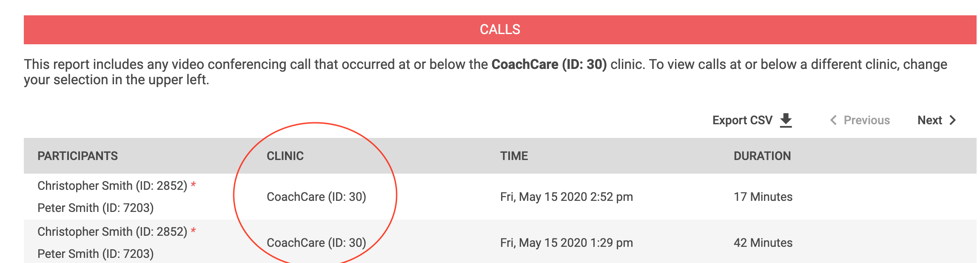Sort by the DURATION column header
Viewport: 980px width, 263px height.
point(761,156)
